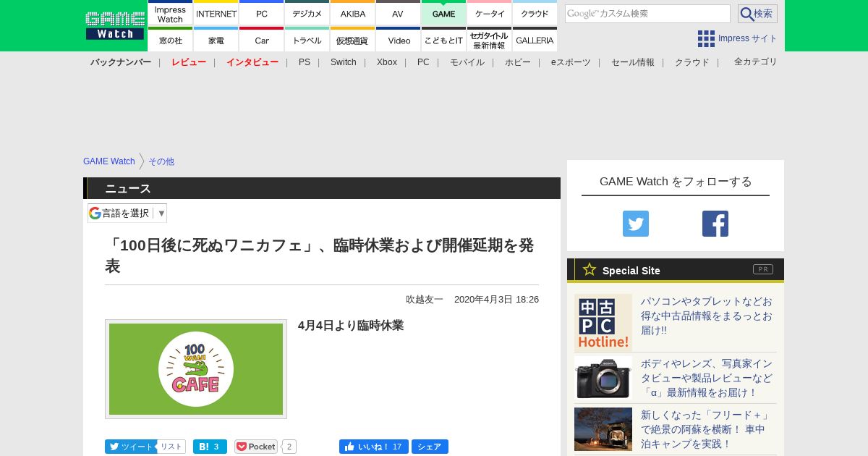Click the GAME Watch breadcrumb link

pyautogui.click(x=109, y=161)
